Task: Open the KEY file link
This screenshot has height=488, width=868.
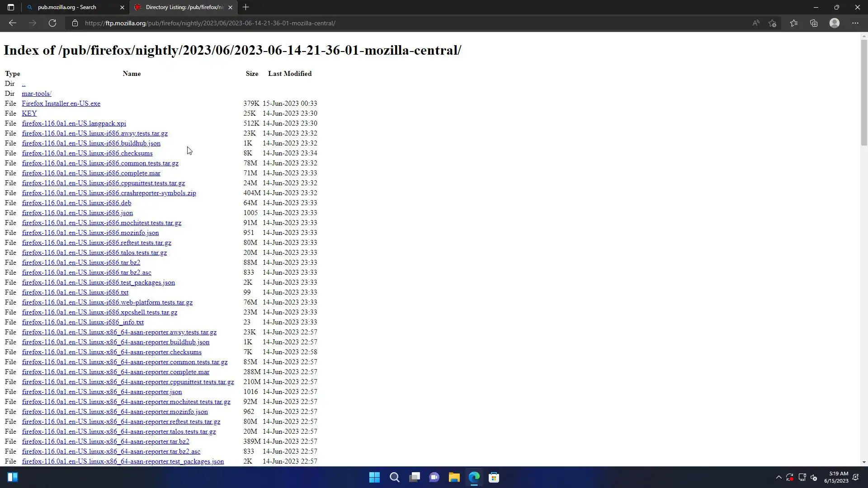Action: pos(29,113)
